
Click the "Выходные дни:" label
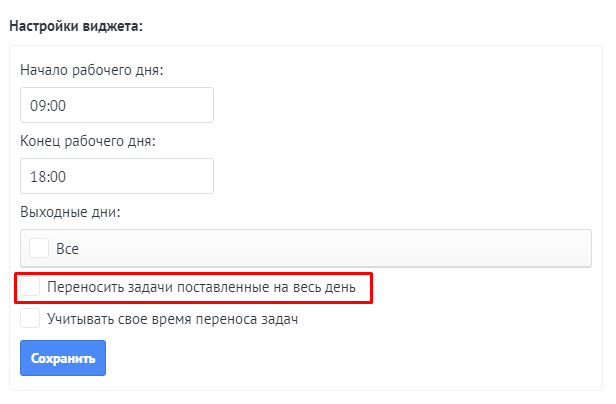pos(70,212)
